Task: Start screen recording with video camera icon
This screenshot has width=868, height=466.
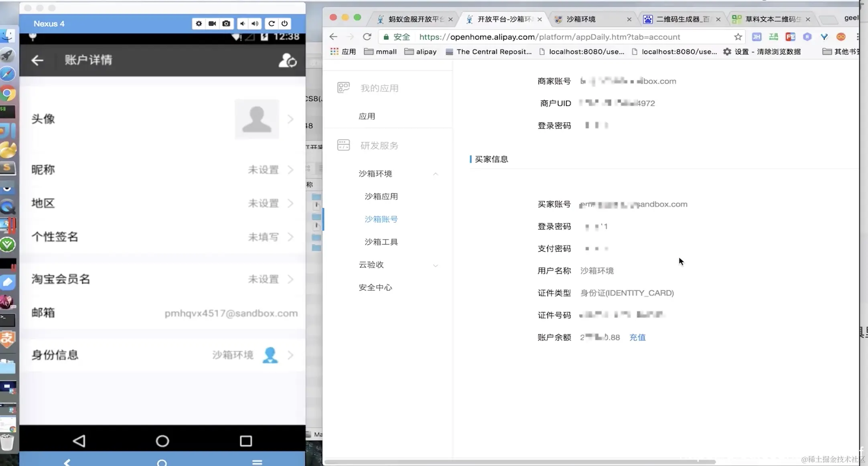Action: pos(212,24)
